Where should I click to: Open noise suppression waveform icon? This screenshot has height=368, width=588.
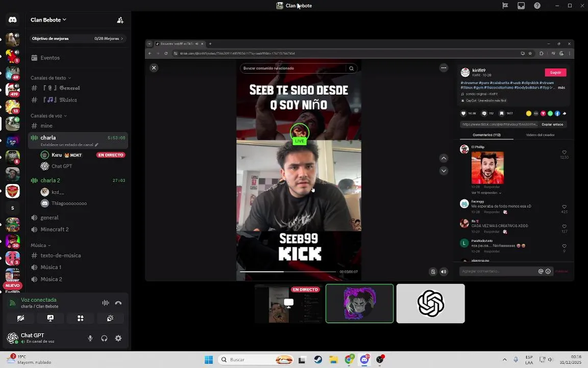106,303
